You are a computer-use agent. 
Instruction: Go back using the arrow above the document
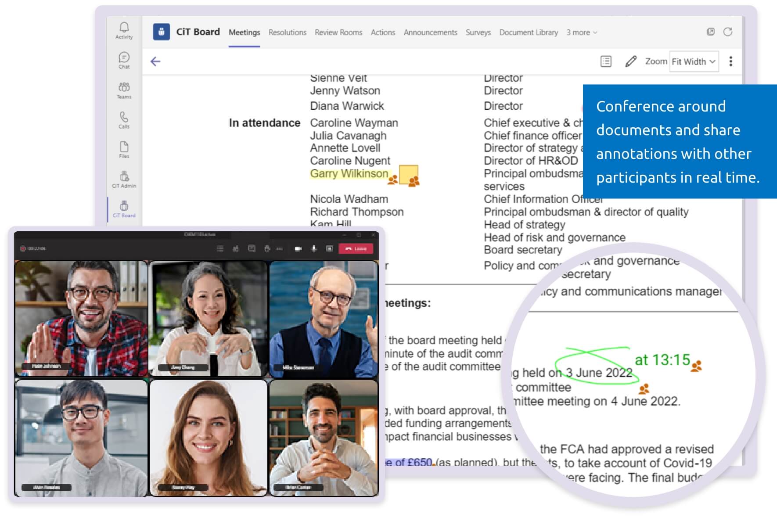[x=156, y=61]
